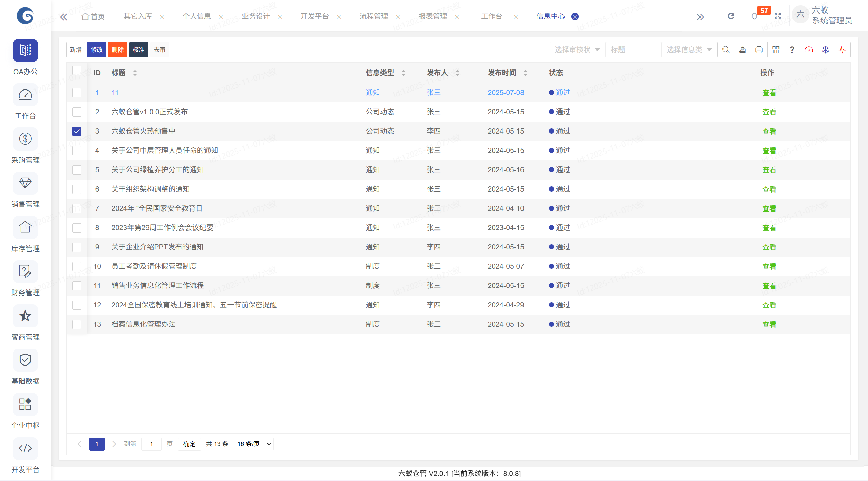Click 查看 link for row 8
Image resolution: width=868 pixels, height=481 pixels.
coord(769,228)
